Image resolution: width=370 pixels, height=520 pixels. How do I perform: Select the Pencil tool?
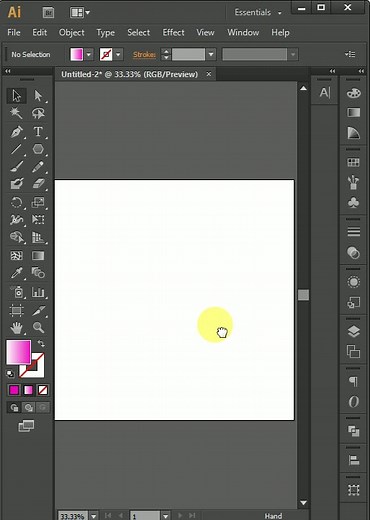pyautogui.click(x=38, y=166)
